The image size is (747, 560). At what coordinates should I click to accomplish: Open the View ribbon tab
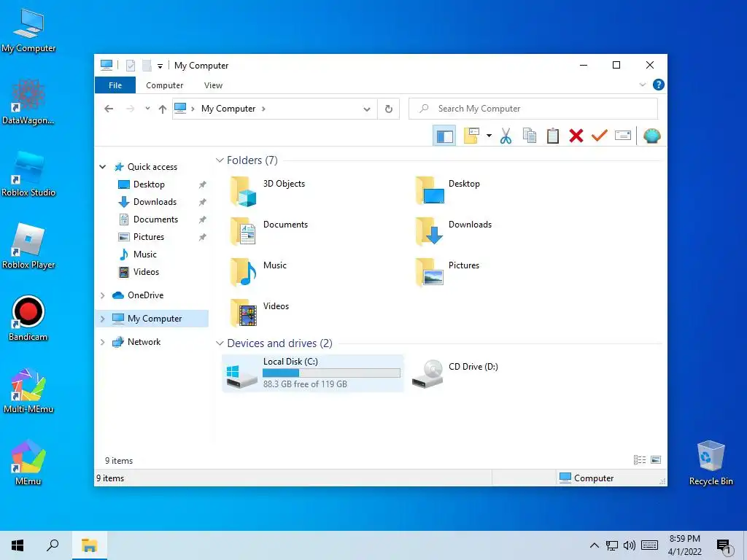(x=213, y=85)
